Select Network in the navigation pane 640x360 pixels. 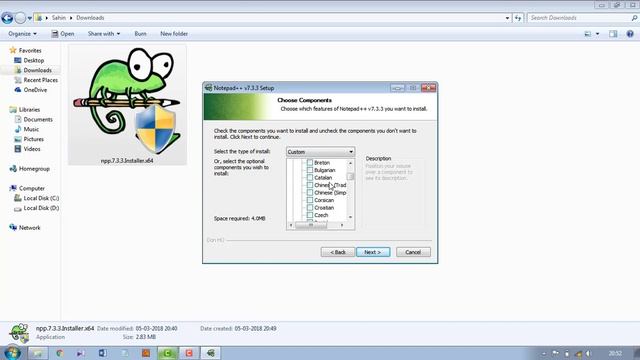pyautogui.click(x=25, y=228)
